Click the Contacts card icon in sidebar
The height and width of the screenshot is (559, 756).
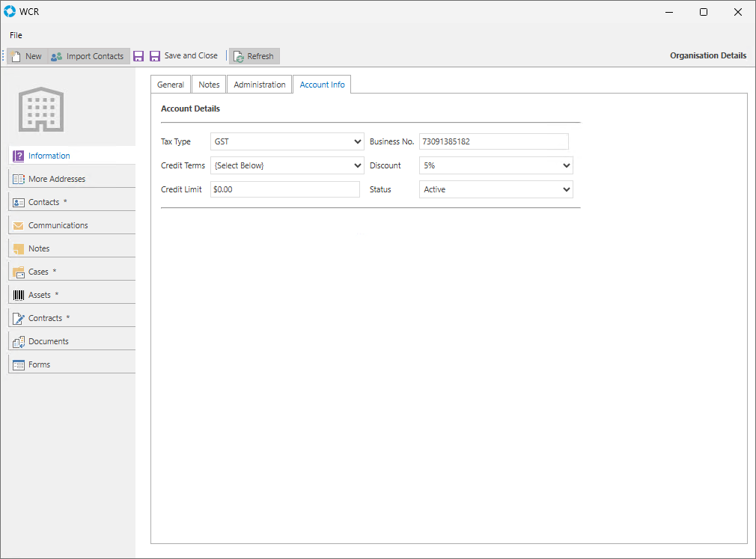tap(19, 203)
